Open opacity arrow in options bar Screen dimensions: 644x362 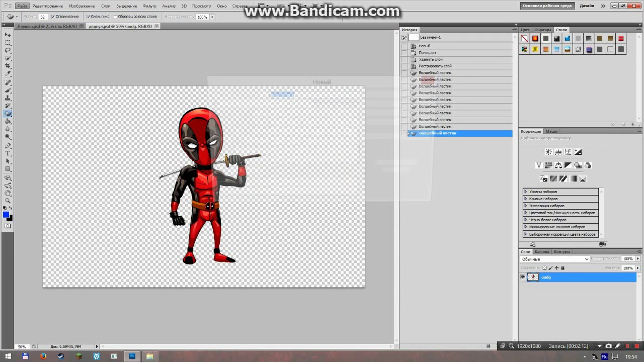tap(212, 17)
